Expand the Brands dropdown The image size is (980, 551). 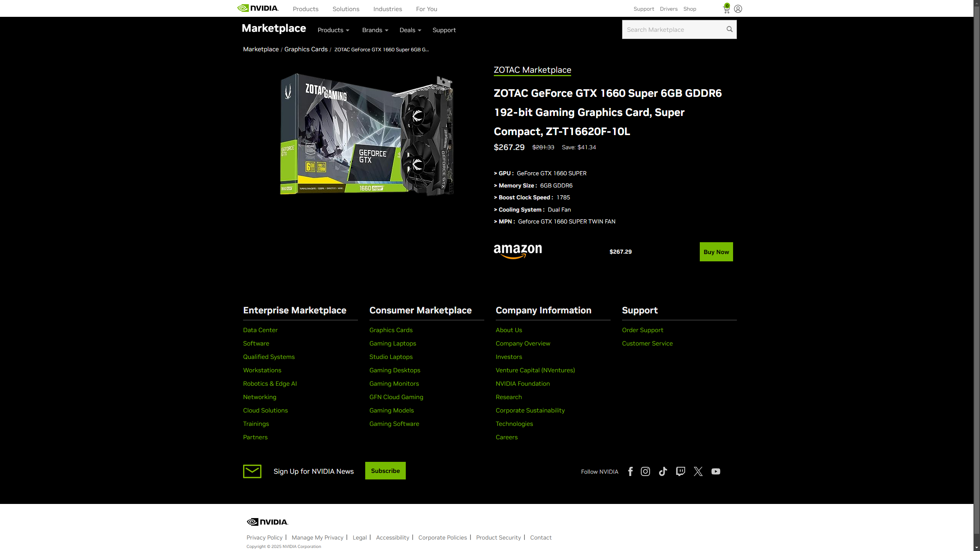pyautogui.click(x=375, y=30)
